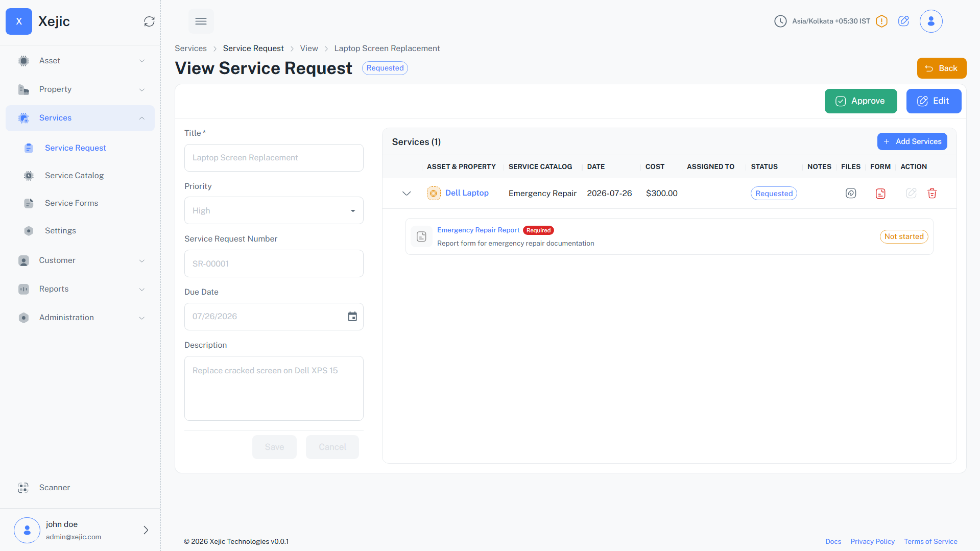This screenshot has width=980, height=551.
Task: Expand the Customer menu chevron
Action: (x=142, y=260)
